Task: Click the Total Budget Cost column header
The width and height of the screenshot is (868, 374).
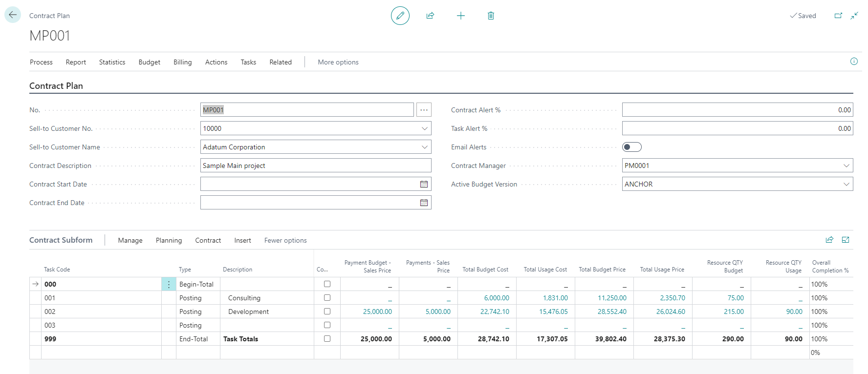Action: [485, 270]
